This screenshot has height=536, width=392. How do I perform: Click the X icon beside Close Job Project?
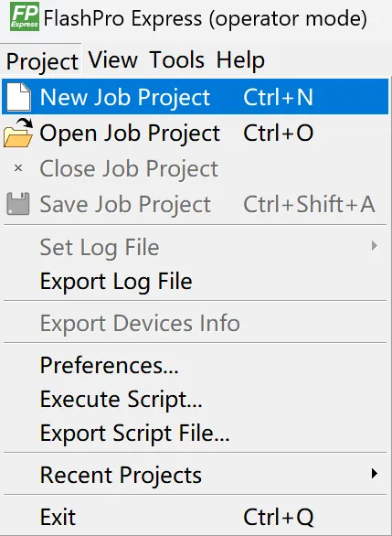click(x=18, y=168)
